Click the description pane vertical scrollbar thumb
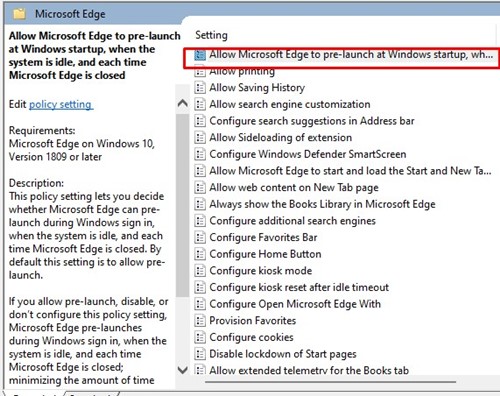Screen dimensions: 500x396 click(x=182, y=205)
